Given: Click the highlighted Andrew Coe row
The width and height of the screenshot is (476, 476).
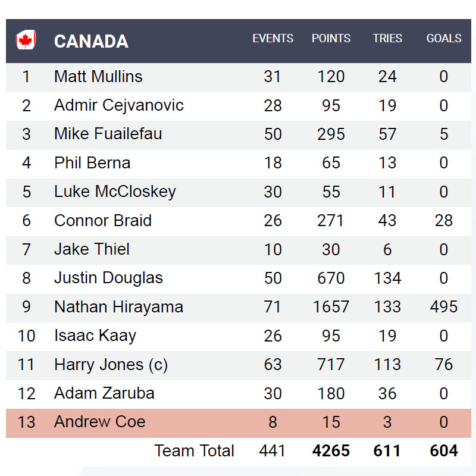Looking at the screenshot, I should point(100,422).
